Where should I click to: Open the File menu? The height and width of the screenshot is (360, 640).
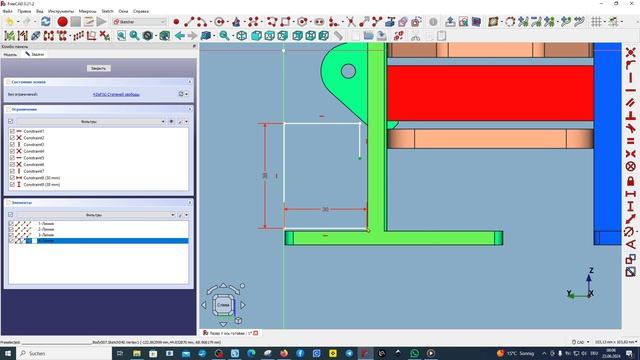[7, 11]
